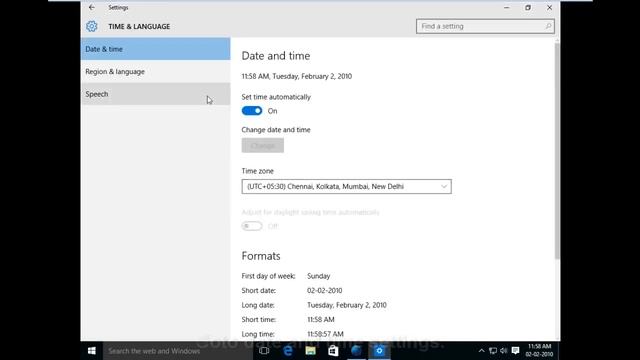
Task: Turn off Set time automatically
Action: (x=252, y=111)
